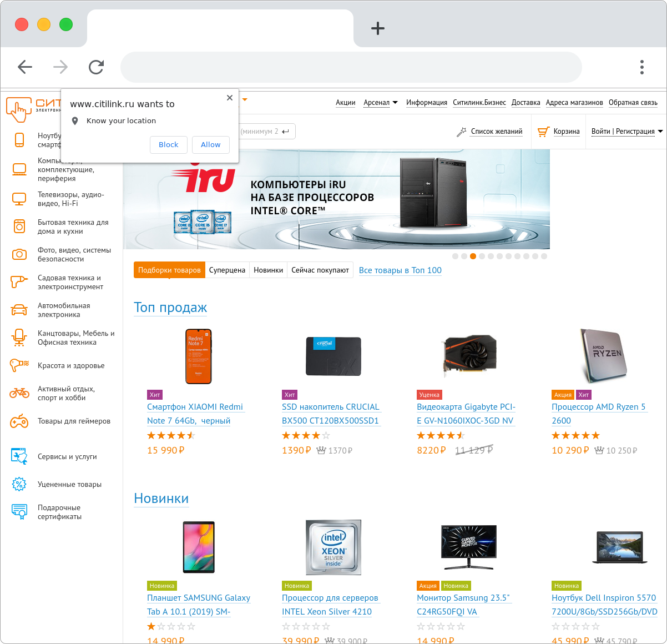This screenshot has height=644, width=667.
Task: Open the shopping cart icon
Action: coord(543,132)
